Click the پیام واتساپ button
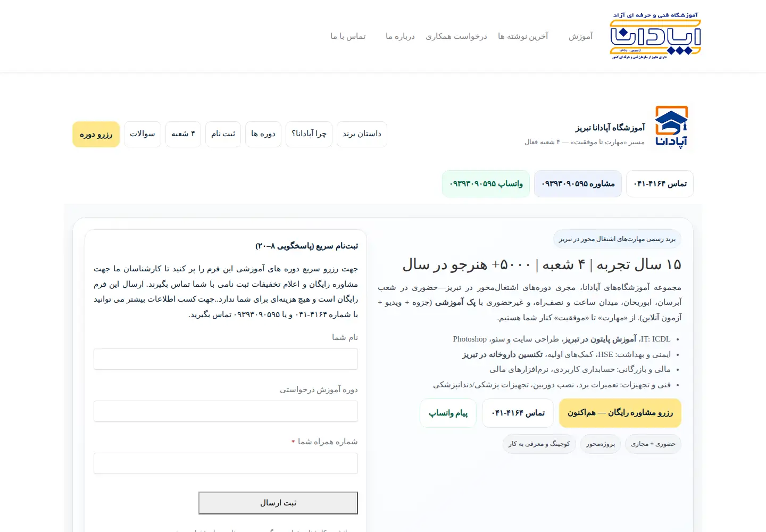 tap(448, 413)
